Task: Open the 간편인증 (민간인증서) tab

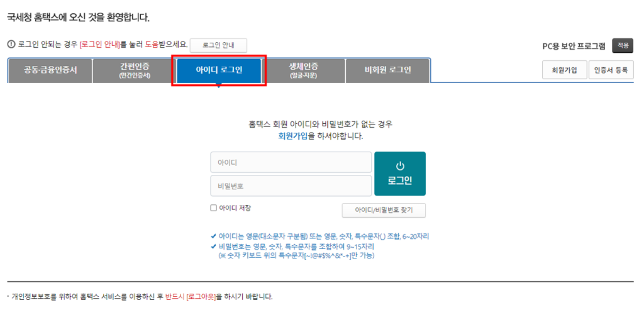Action: (135, 70)
